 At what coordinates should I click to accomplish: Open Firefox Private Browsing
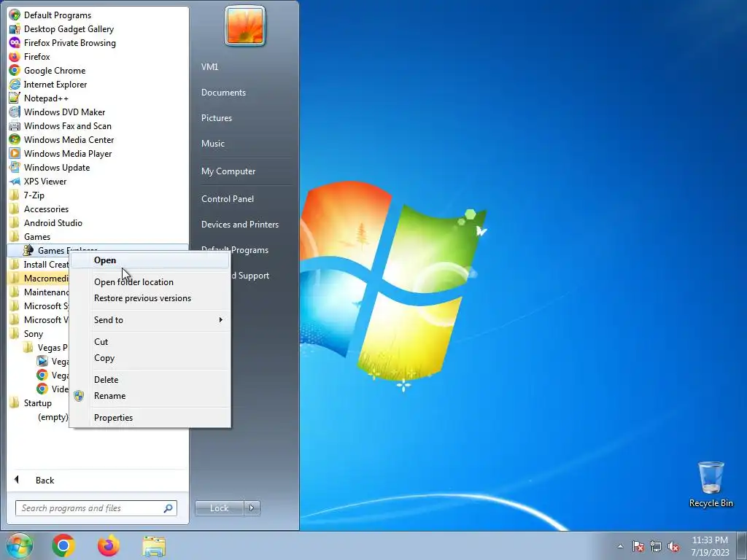[63, 43]
